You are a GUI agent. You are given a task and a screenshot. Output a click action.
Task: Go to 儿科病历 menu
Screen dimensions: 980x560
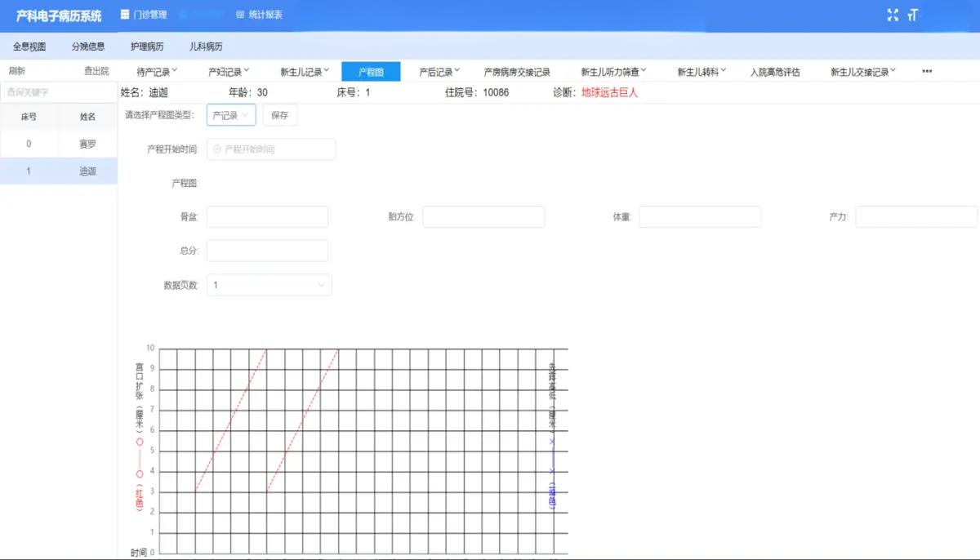[x=206, y=47]
